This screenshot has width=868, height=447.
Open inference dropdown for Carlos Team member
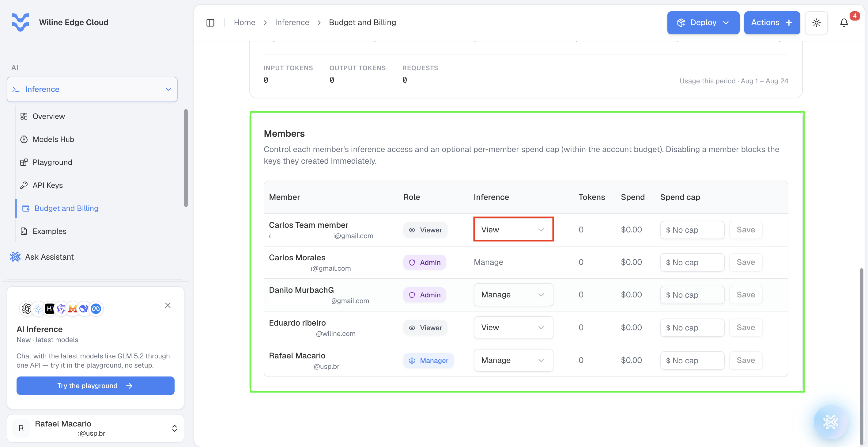point(513,230)
